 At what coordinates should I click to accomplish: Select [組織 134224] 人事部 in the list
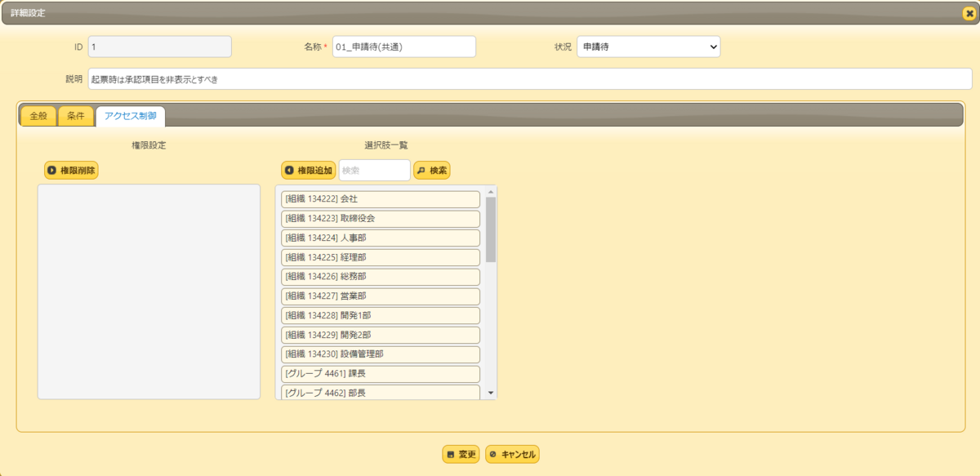381,238
